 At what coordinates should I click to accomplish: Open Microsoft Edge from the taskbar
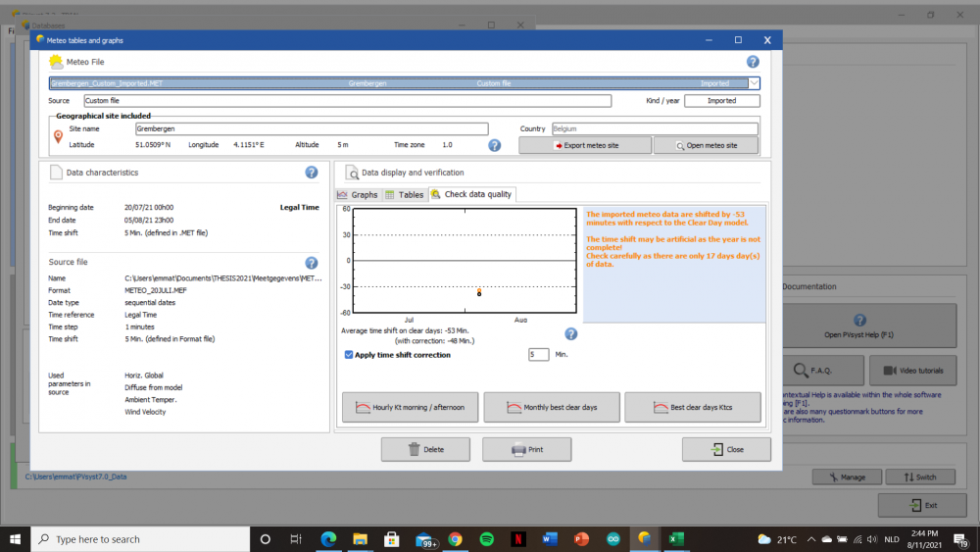[328, 539]
